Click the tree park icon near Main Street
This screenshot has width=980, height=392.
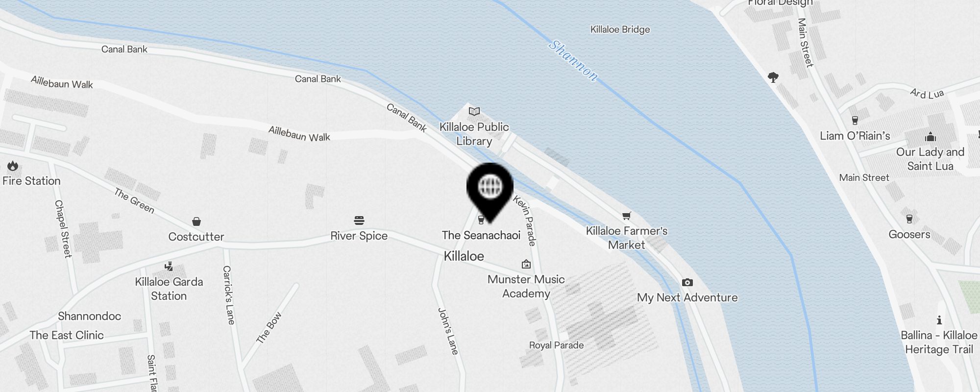[773, 77]
